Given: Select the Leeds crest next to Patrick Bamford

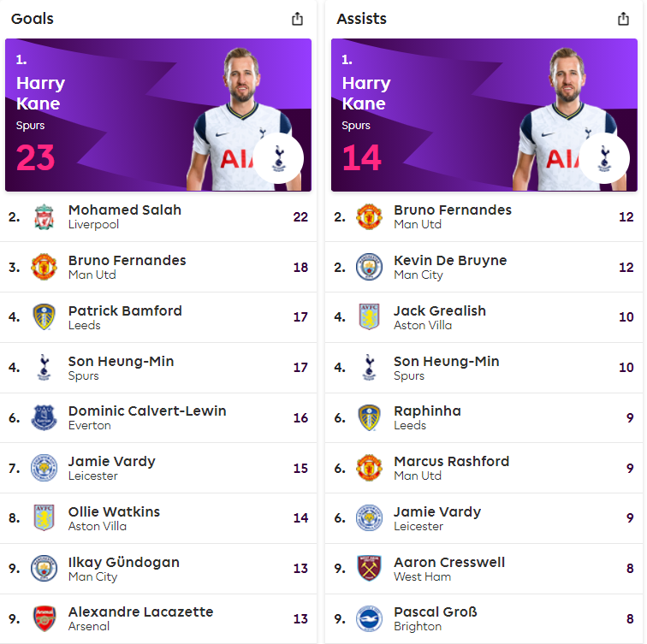Looking at the screenshot, I should (x=45, y=316).
